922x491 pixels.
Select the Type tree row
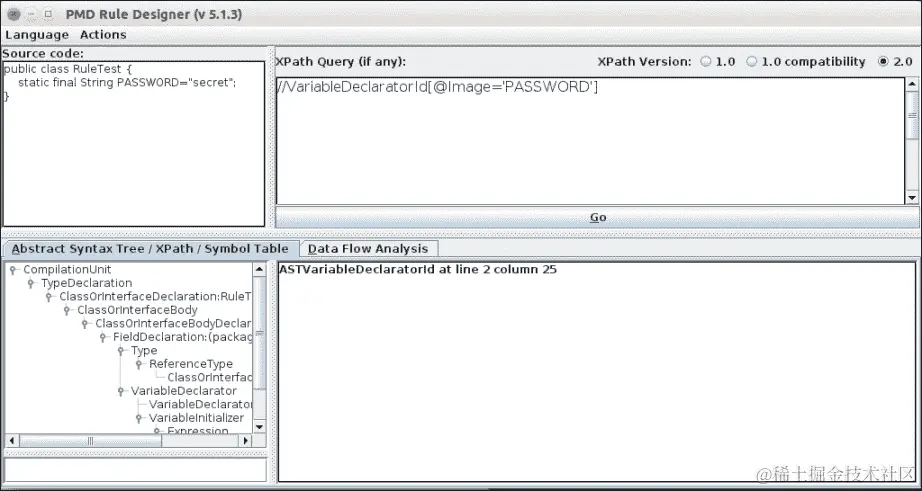click(144, 351)
